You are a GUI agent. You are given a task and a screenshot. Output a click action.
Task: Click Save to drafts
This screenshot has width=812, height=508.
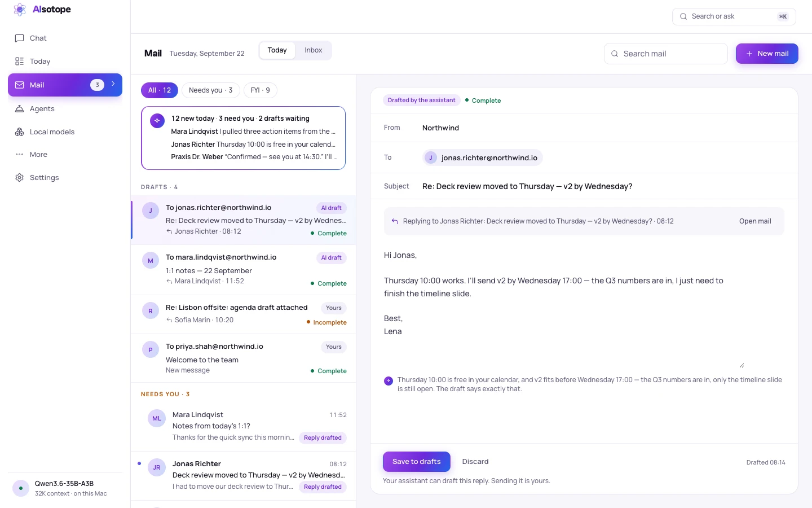pos(417,462)
